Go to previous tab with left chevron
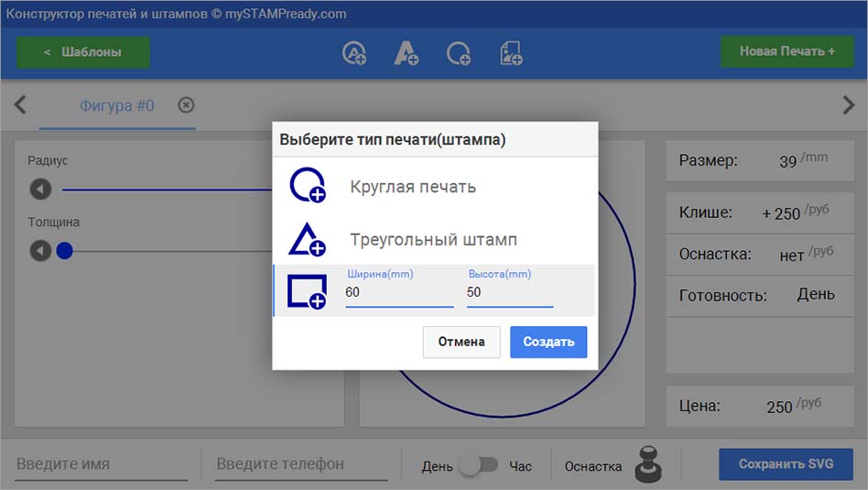868x490 pixels. 20,104
